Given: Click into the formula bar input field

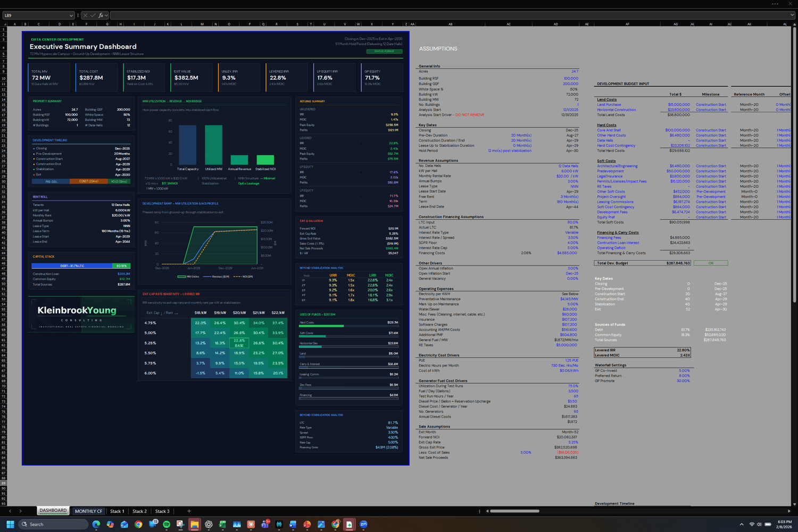Looking at the screenshot, I should pos(449,15).
